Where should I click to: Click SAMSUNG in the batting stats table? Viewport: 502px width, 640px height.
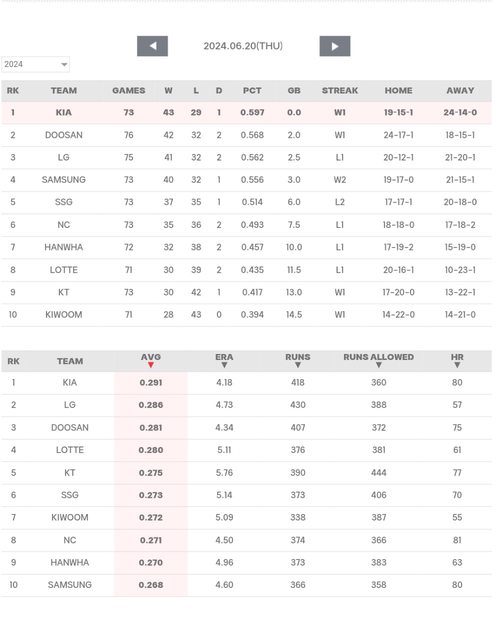tap(70, 585)
